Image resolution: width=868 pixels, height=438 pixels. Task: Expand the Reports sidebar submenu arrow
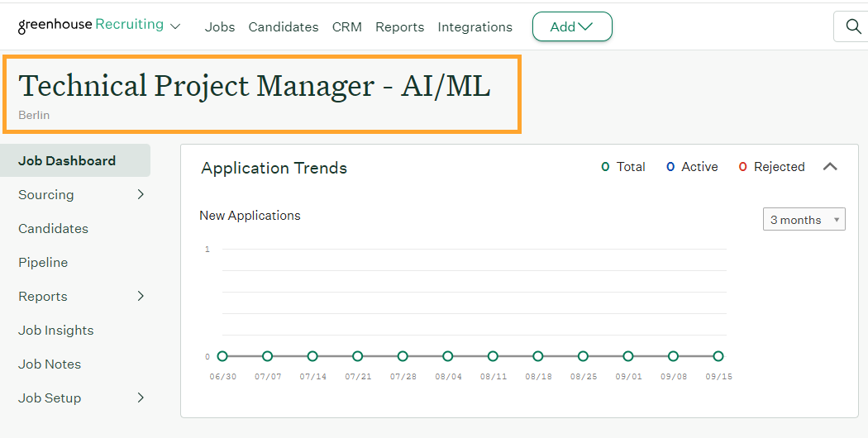pos(140,297)
